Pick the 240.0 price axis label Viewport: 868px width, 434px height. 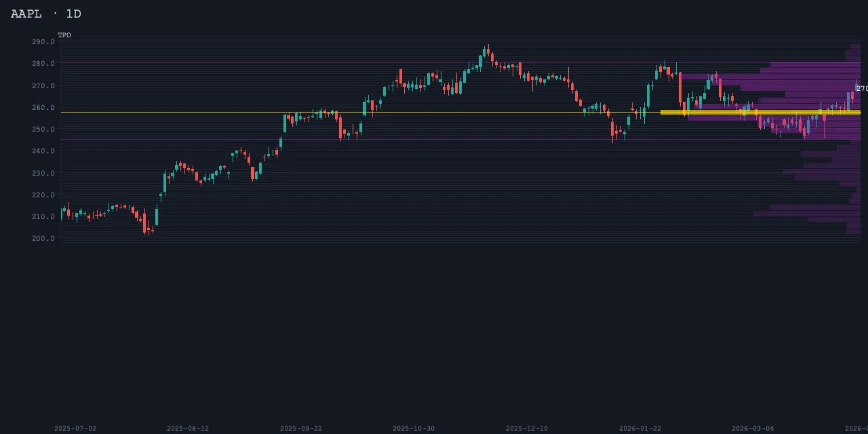(43, 151)
